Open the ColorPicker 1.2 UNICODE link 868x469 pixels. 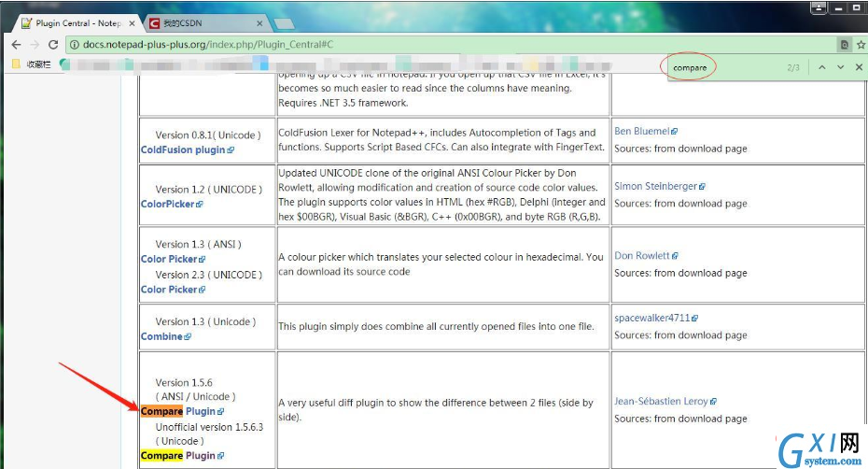167,204
